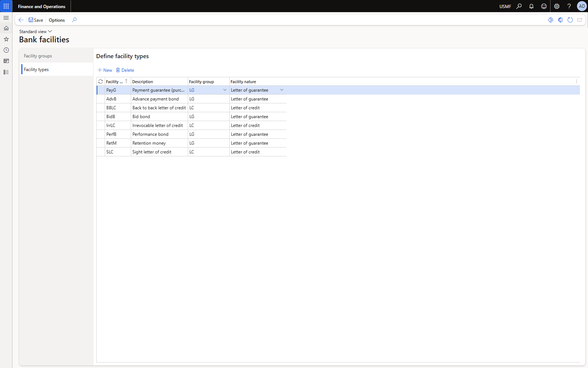Open Modules list icon in sidebar
Image resolution: width=588 pixels, height=368 pixels.
[x=6, y=72]
